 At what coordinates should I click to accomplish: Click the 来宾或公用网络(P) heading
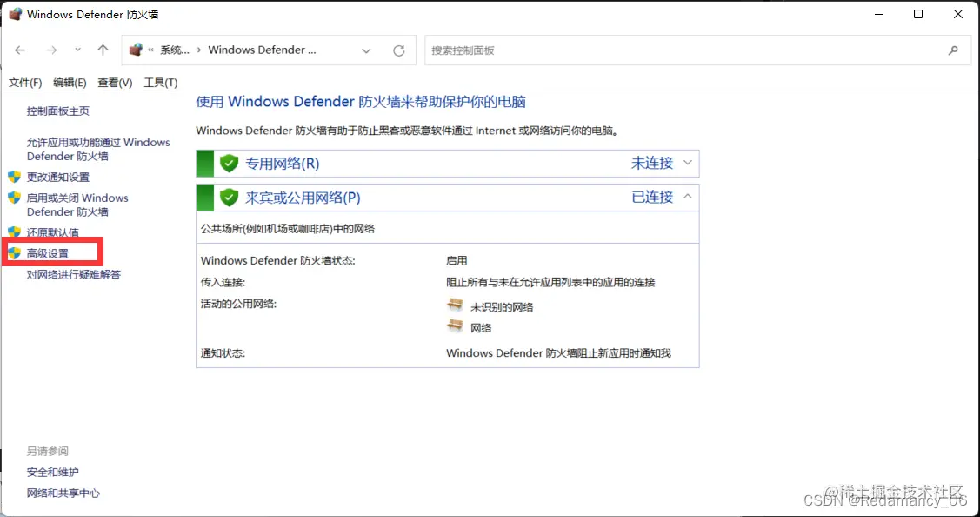tap(303, 198)
